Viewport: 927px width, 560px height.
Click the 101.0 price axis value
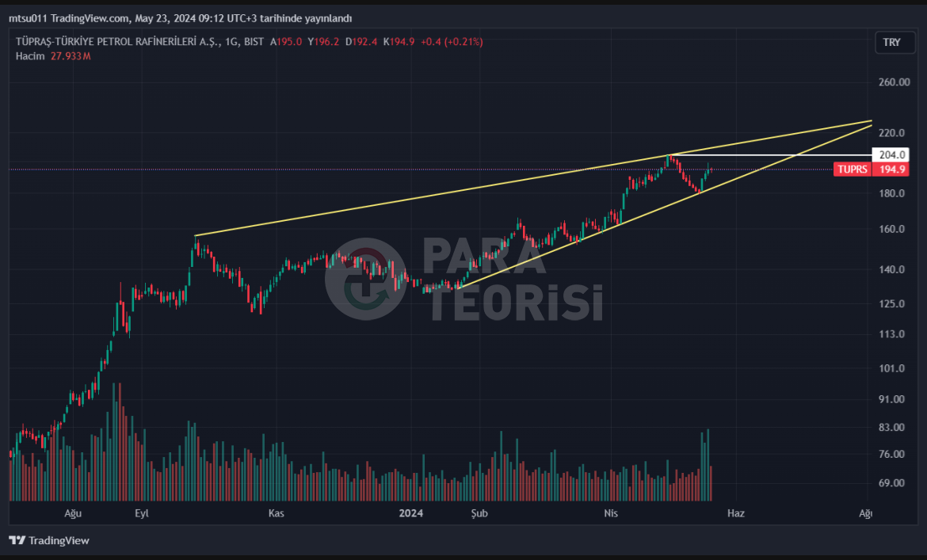(891, 368)
